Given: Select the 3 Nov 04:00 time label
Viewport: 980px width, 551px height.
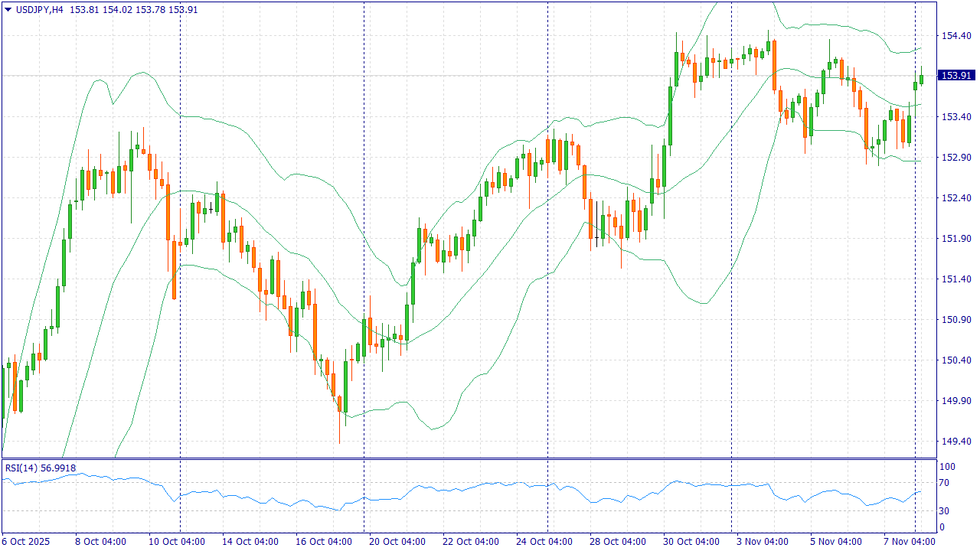Looking at the screenshot, I should click(x=762, y=542).
